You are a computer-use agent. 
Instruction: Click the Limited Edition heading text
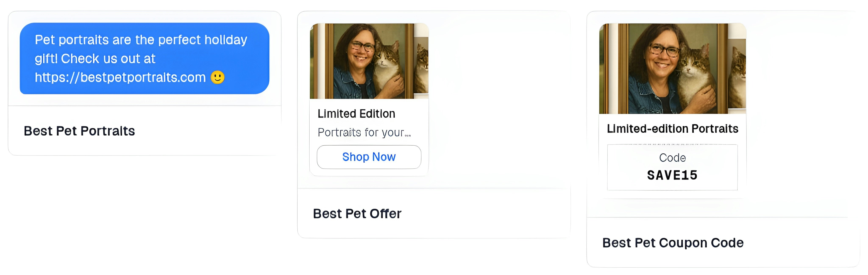coord(356,113)
